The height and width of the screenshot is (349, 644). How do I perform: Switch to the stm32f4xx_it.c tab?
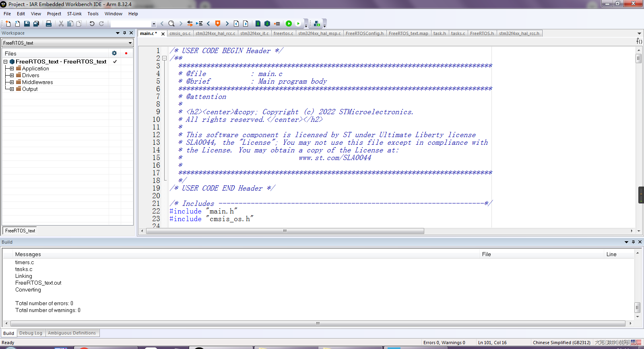[x=254, y=33]
